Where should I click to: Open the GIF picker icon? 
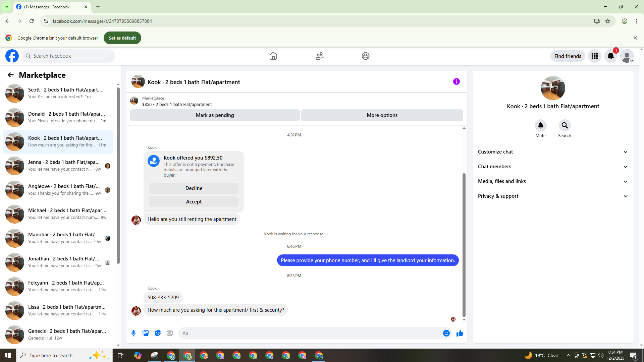(170, 333)
